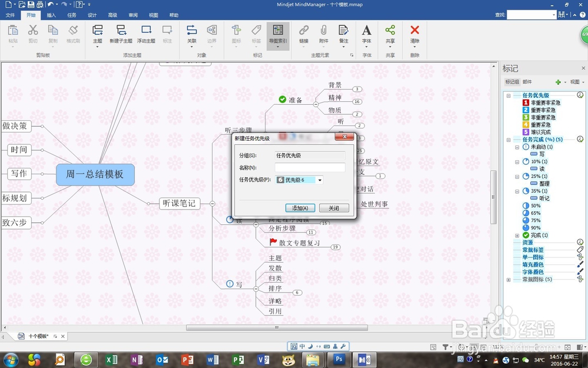Select the 分析步骤 subtopic
The height and width of the screenshot is (368, 588).
coord(282,228)
